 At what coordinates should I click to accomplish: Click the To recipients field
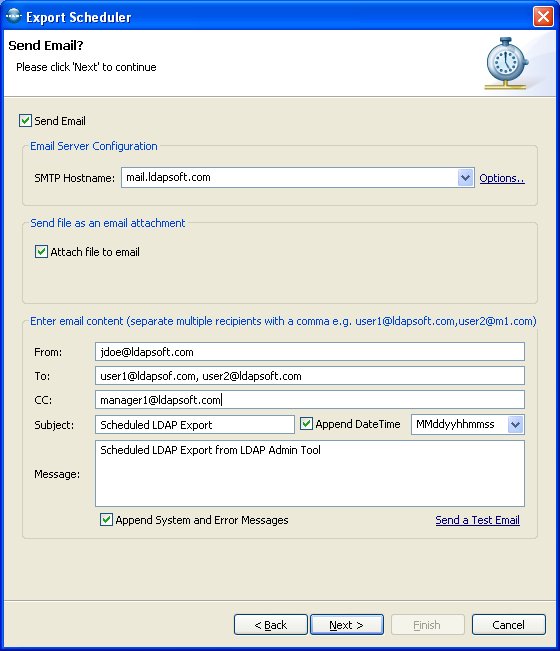310,376
